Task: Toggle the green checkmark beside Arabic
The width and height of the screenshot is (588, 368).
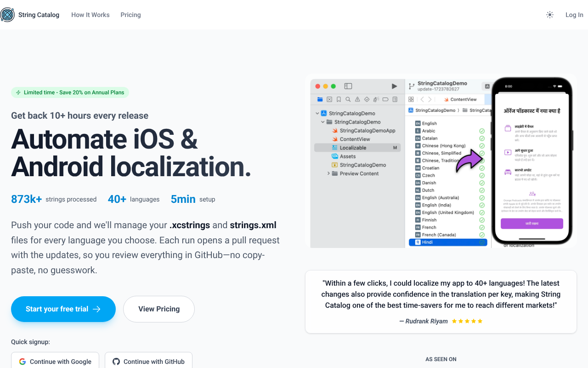Action: [x=482, y=131]
